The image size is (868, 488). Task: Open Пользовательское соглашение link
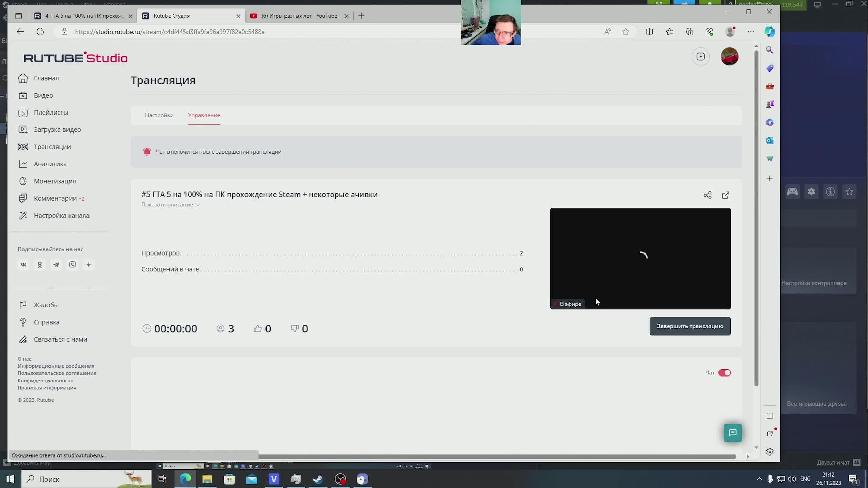click(x=57, y=373)
